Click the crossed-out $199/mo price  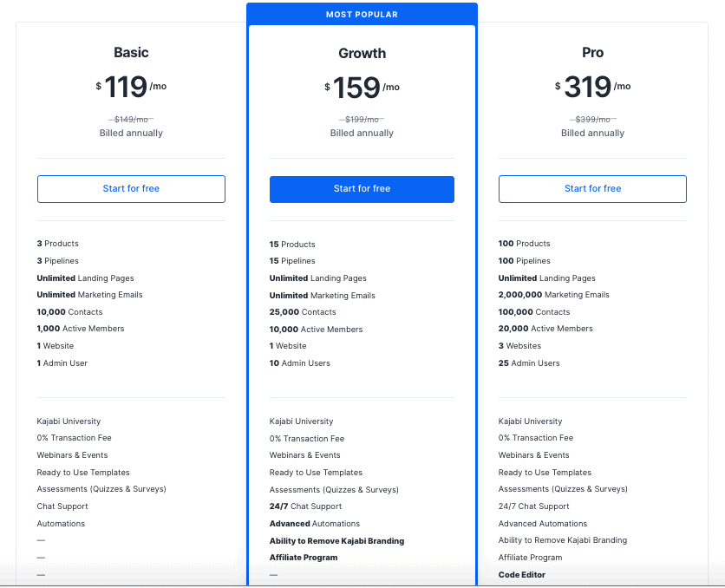(362, 120)
